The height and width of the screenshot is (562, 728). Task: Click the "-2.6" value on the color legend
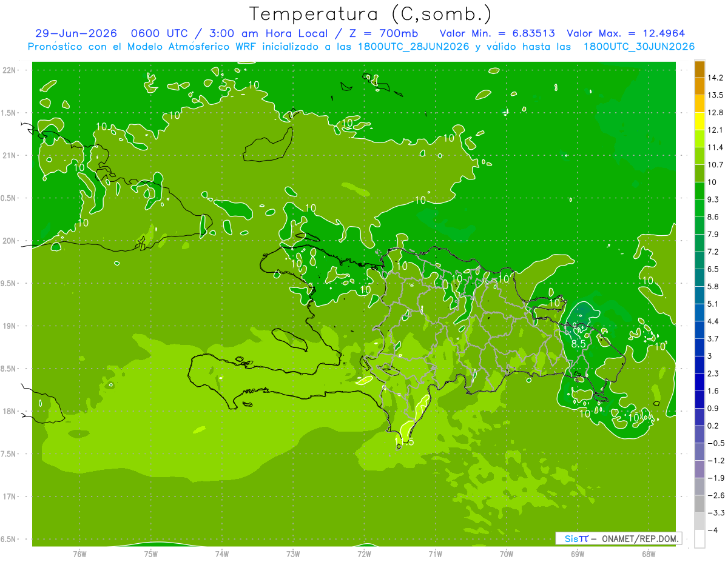[715, 495]
